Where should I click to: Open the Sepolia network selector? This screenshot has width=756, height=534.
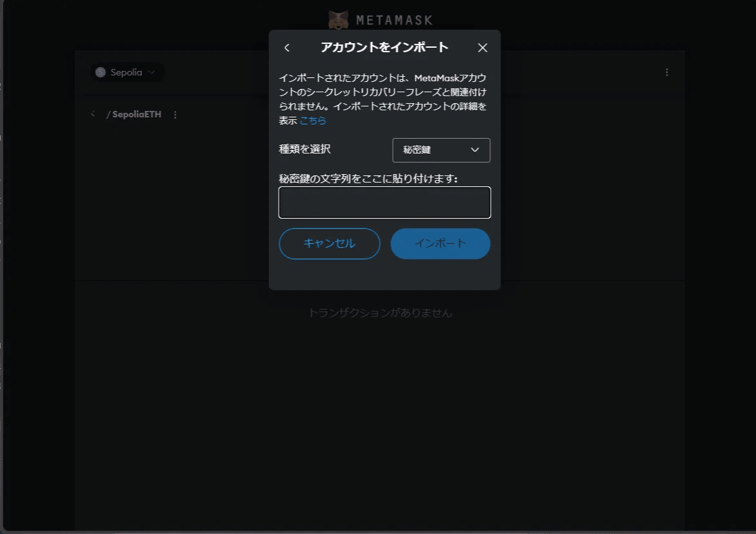(x=127, y=72)
